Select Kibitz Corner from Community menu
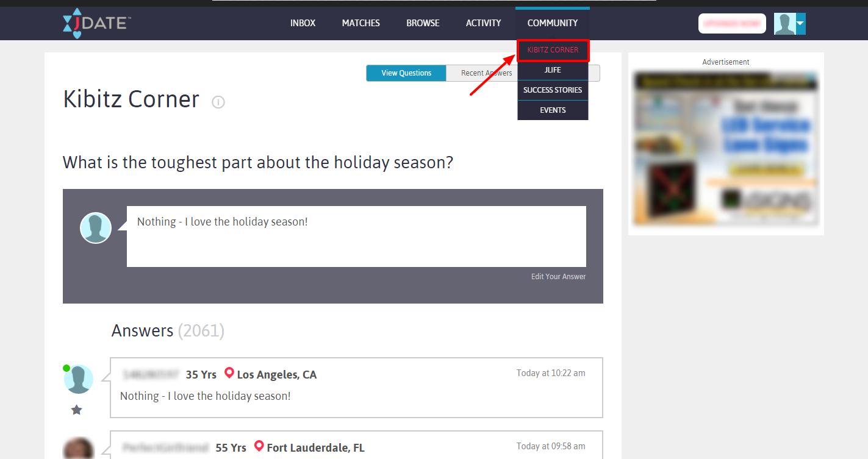Image resolution: width=868 pixels, height=459 pixels. (553, 50)
